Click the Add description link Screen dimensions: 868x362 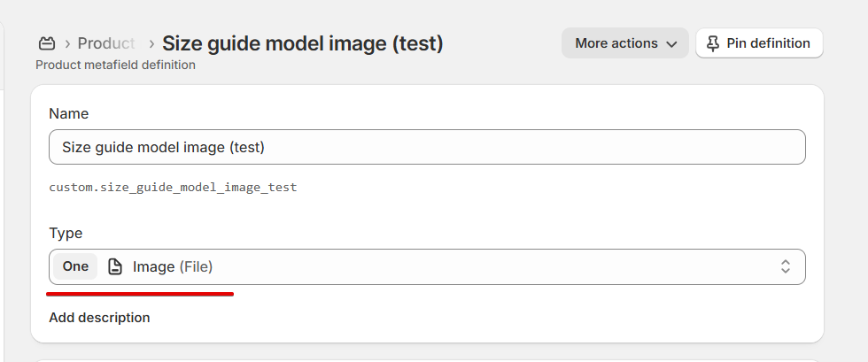click(x=99, y=317)
